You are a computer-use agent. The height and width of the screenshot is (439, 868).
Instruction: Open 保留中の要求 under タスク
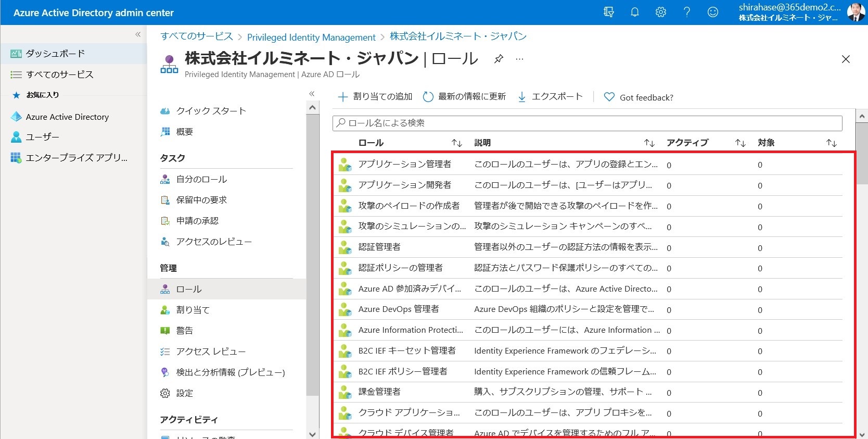pos(226,200)
